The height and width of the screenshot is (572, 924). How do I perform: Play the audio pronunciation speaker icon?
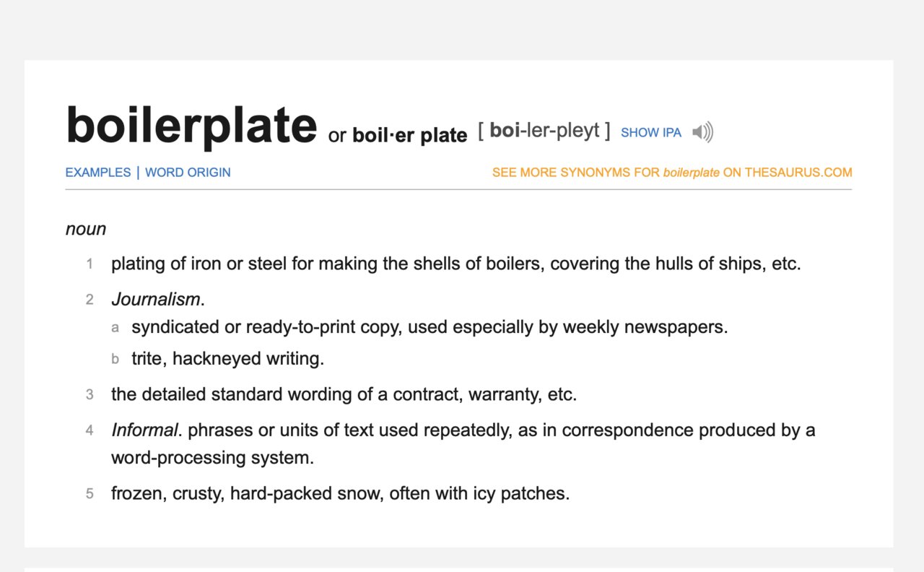(702, 132)
